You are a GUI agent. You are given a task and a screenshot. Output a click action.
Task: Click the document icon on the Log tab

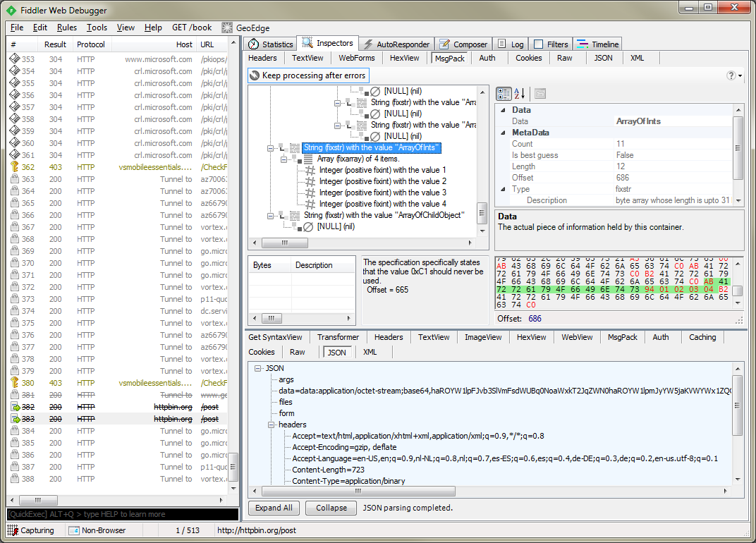pos(502,44)
